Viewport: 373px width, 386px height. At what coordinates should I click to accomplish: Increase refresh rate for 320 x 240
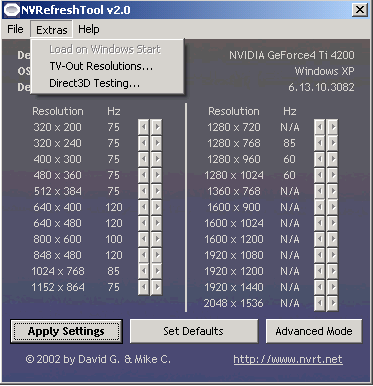pyautogui.click(x=156, y=143)
